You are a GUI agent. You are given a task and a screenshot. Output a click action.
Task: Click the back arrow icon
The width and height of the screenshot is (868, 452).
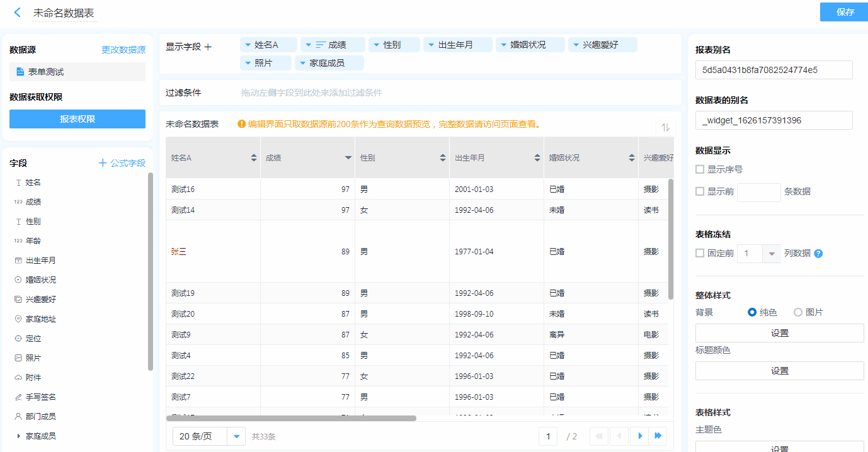[x=18, y=13]
